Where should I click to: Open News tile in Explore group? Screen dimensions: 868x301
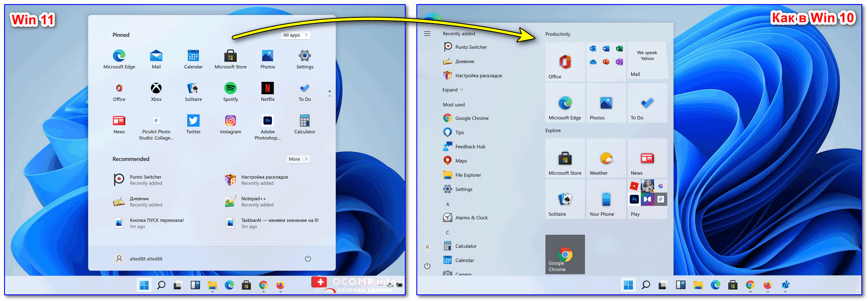[647, 158]
